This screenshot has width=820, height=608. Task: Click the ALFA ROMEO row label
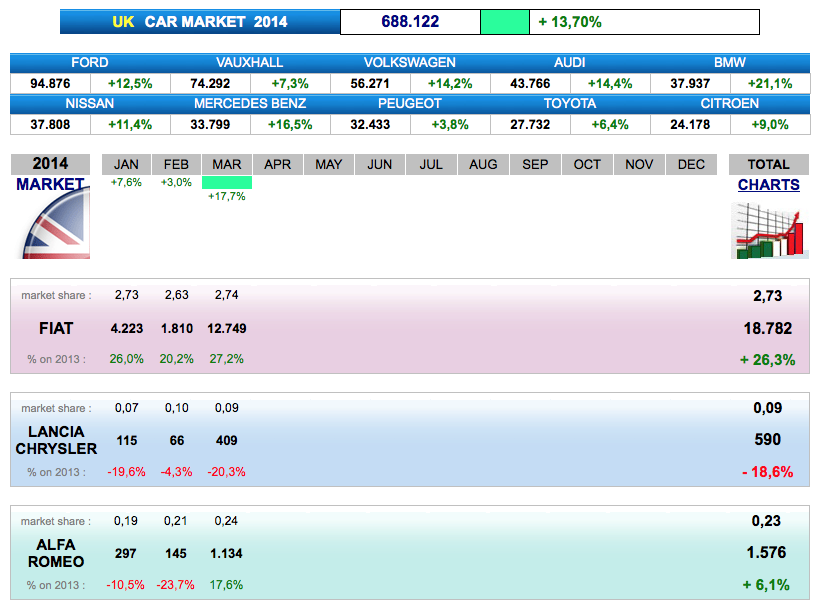56,553
